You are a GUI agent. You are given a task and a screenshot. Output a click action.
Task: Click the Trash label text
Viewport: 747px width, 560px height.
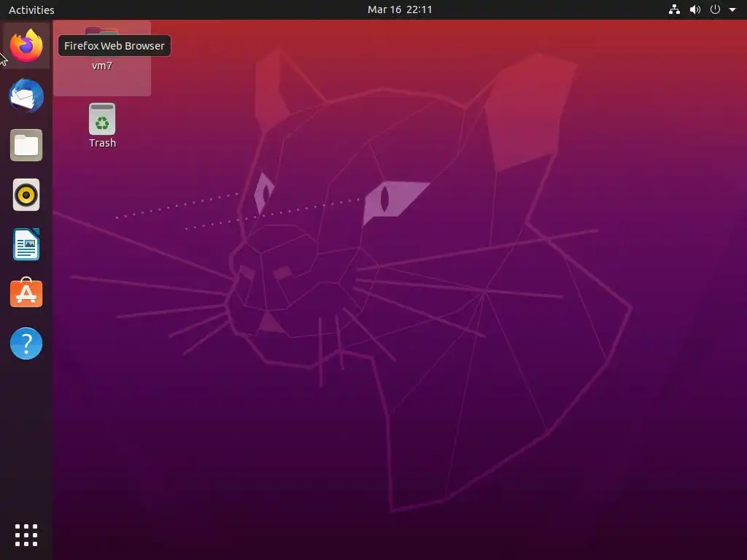pos(102,143)
